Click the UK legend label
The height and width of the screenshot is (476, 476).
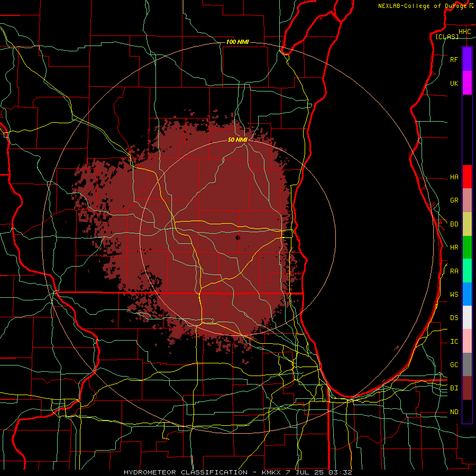point(454,84)
